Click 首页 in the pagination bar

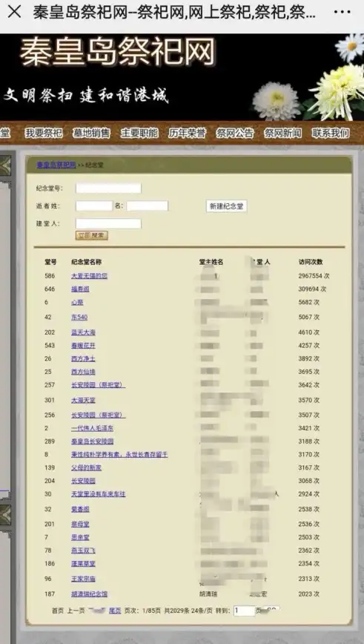(x=58, y=611)
